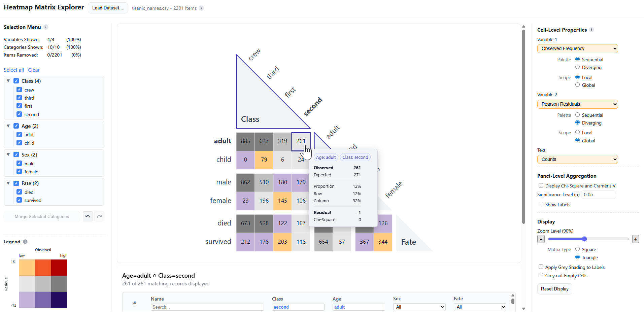Select the Square matrix type
The image size is (644, 314).
pos(577,249)
